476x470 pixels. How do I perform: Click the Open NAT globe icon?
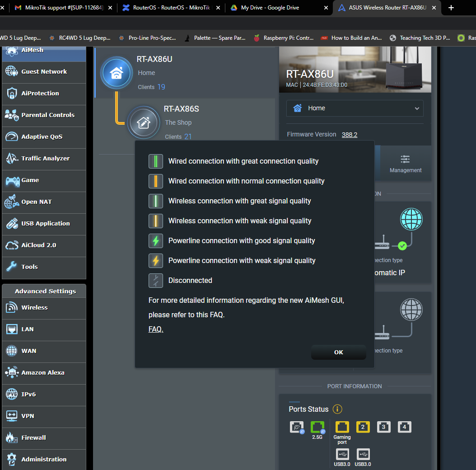[x=12, y=202]
